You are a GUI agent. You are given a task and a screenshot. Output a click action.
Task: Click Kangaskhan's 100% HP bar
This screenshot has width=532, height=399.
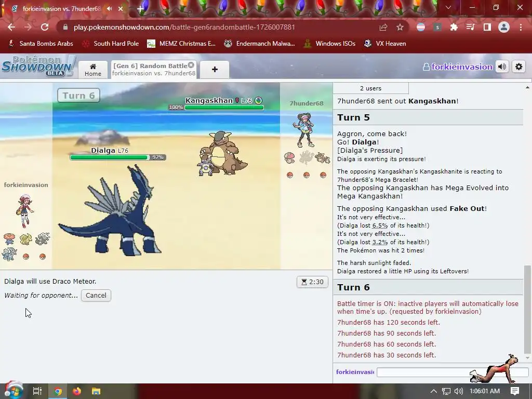(x=224, y=108)
